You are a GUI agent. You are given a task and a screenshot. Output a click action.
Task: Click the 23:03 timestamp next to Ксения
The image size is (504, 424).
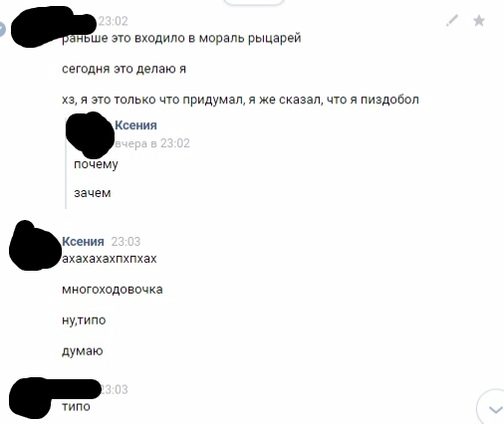pyautogui.click(x=126, y=242)
